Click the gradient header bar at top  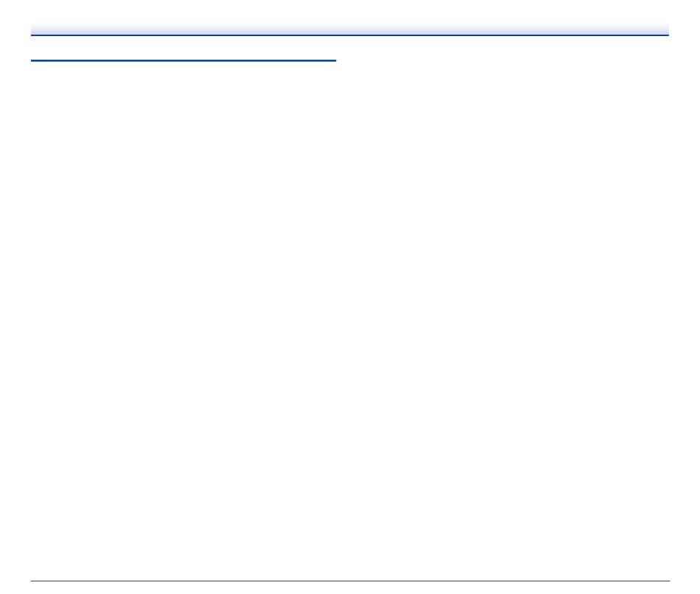(x=349, y=29)
